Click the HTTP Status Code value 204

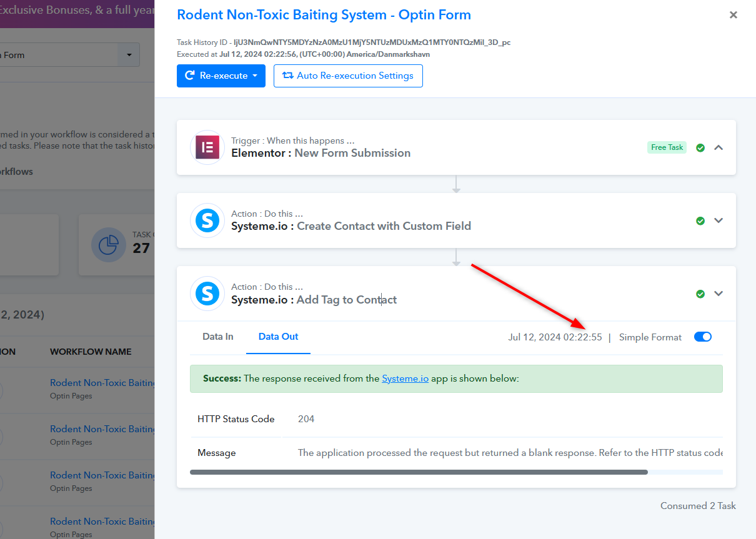pos(306,419)
